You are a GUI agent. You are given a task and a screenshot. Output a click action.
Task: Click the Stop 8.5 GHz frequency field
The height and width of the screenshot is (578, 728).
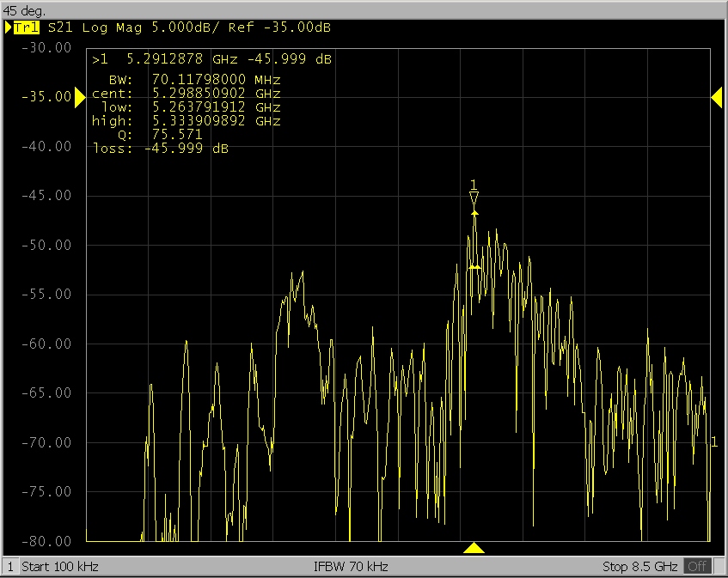(641, 567)
